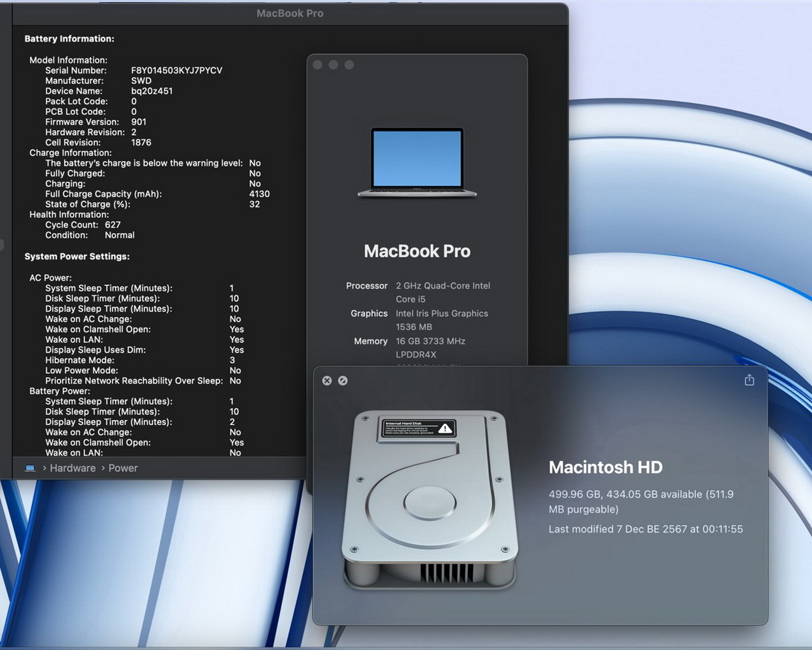This screenshot has width=812, height=650.
Task: Click the "System Power Settings:" heading
Action: pos(77,256)
